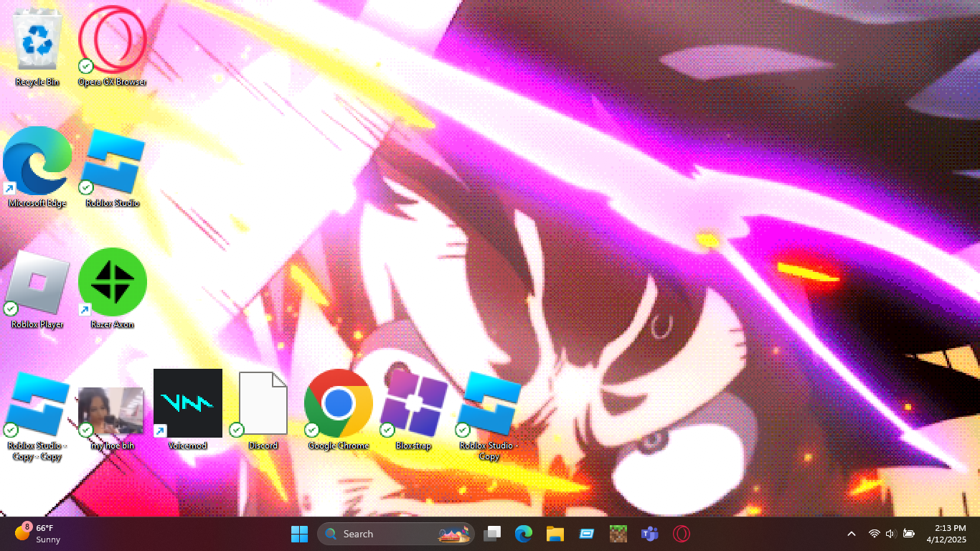Open the Windows Start menu
Screen dimensions: 980x551
[299, 534]
